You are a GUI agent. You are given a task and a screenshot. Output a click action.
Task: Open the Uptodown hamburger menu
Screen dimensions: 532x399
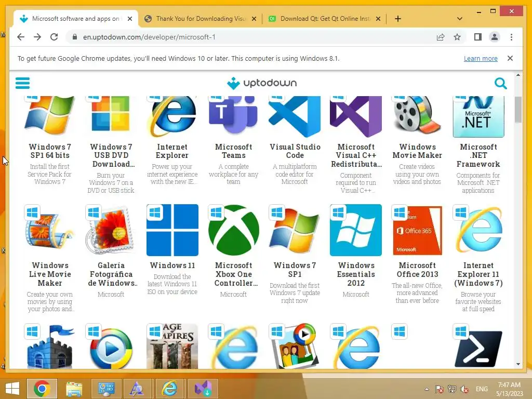point(23,83)
